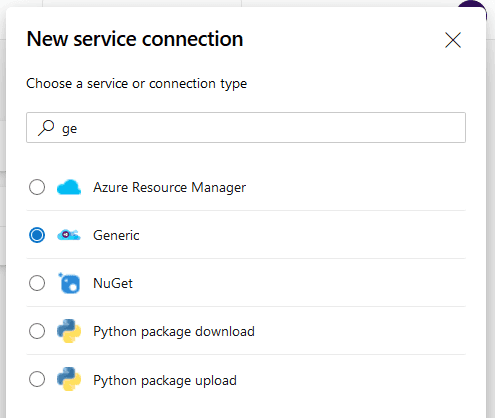Click the Generic service connection icon
The image size is (495, 418).
point(69,235)
